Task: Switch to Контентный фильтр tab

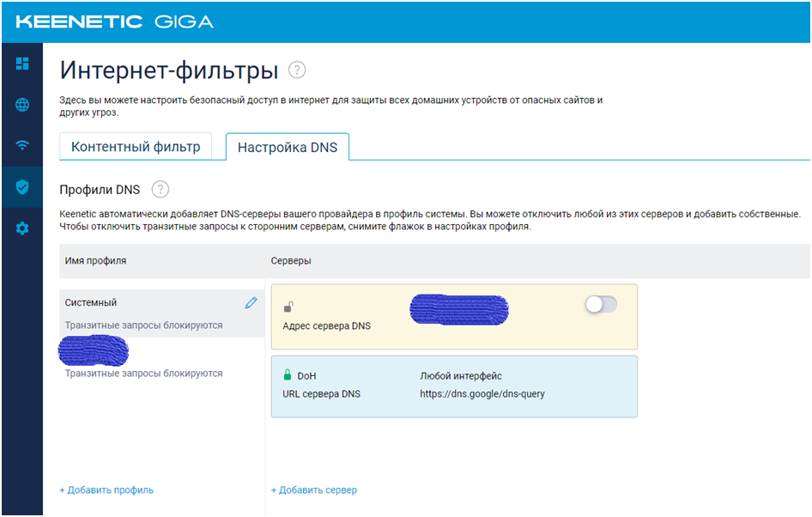Action: (x=136, y=147)
